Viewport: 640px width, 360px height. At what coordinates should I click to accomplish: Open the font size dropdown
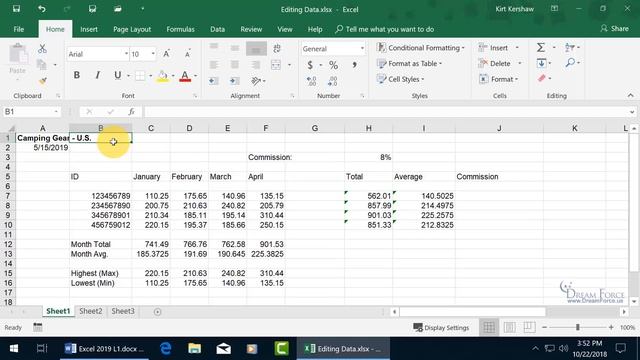tap(153, 54)
